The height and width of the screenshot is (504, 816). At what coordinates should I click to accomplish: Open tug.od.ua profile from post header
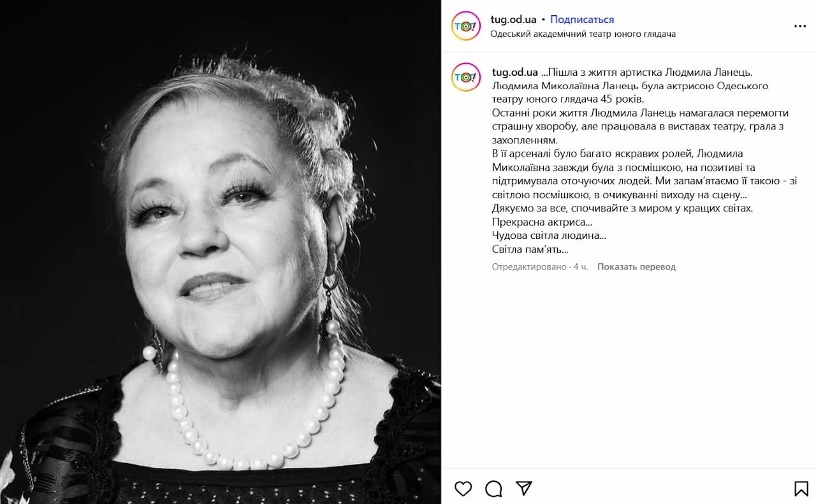point(513,20)
